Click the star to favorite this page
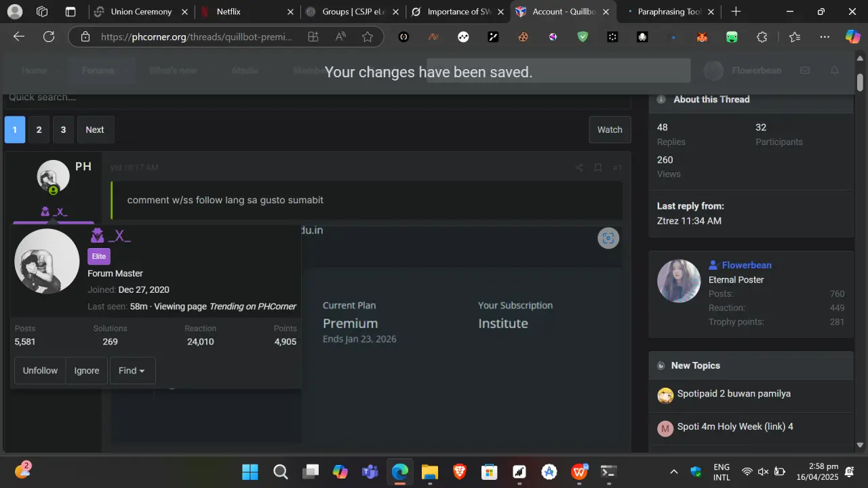 [x=368, y=37]
